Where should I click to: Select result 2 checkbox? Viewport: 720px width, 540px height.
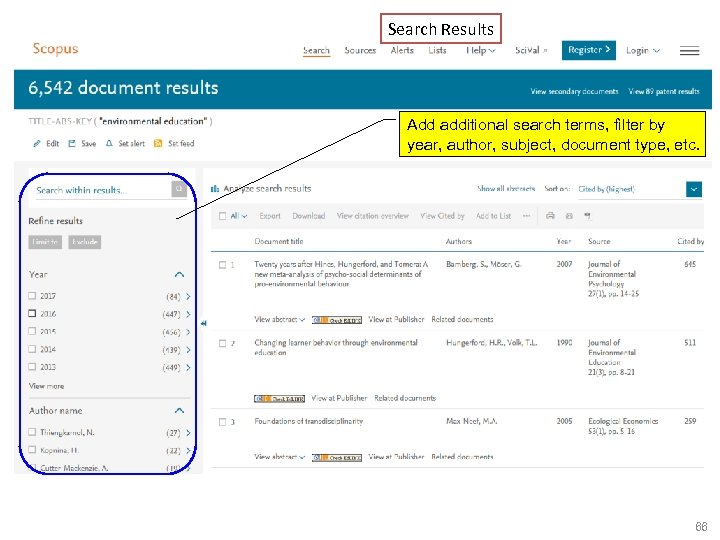pyautogui.click(x=223, y=343)
